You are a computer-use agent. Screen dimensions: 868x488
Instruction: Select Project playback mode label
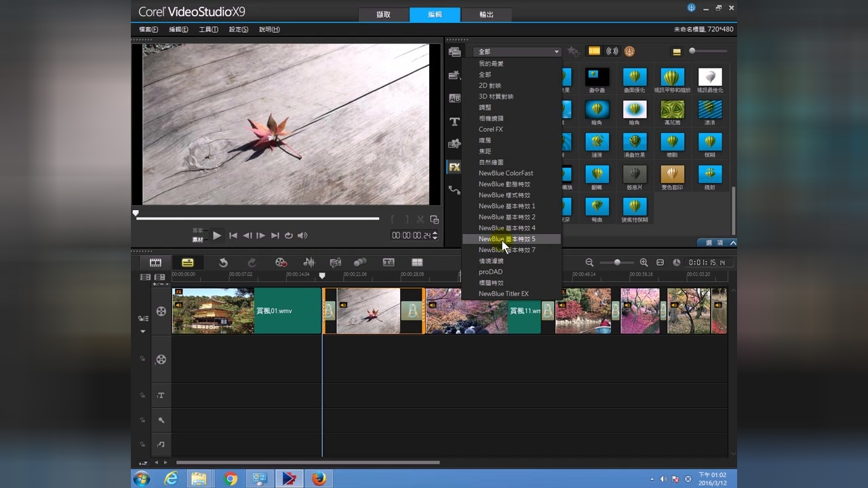(x=198, y=230)
